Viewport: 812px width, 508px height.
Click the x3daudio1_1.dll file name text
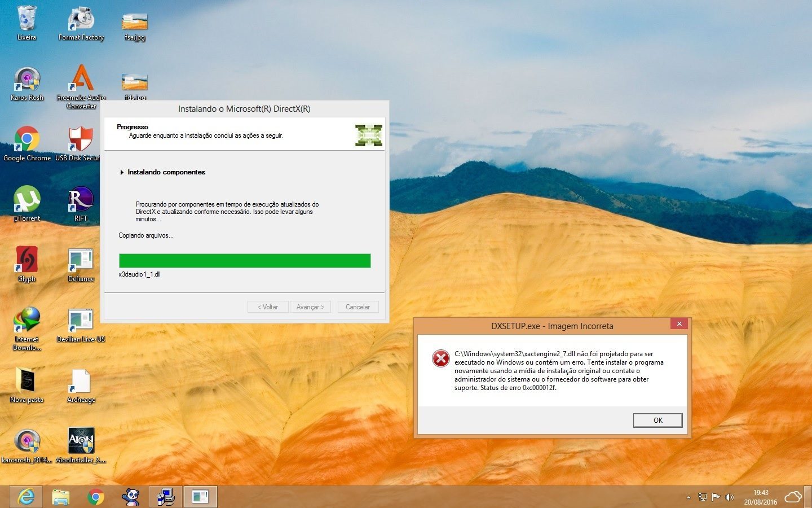tap(139, 274)
